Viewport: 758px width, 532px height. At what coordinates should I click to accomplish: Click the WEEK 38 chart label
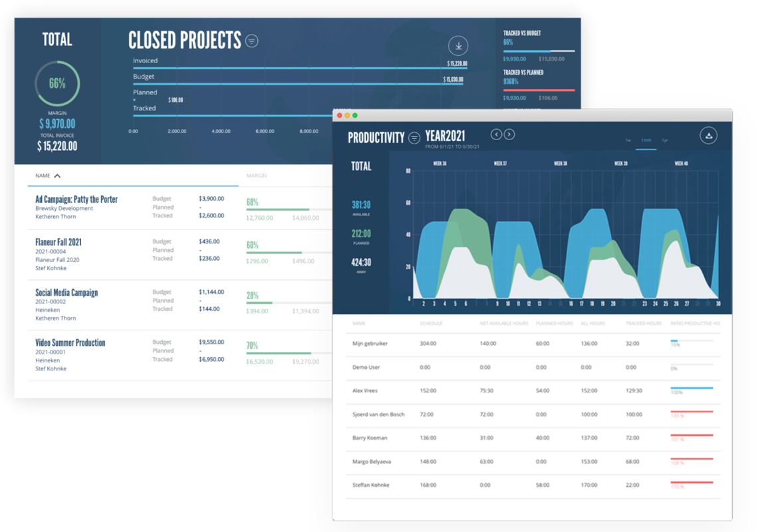click(x=561, y=164)
